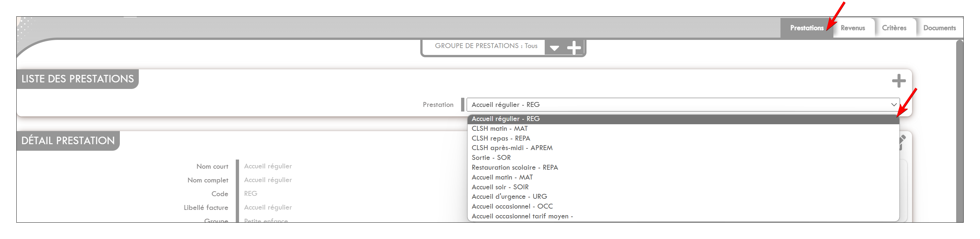Click the plus icon beside Groupe de prestations
The height and width of the screenshot is (239, 980).
574,48
